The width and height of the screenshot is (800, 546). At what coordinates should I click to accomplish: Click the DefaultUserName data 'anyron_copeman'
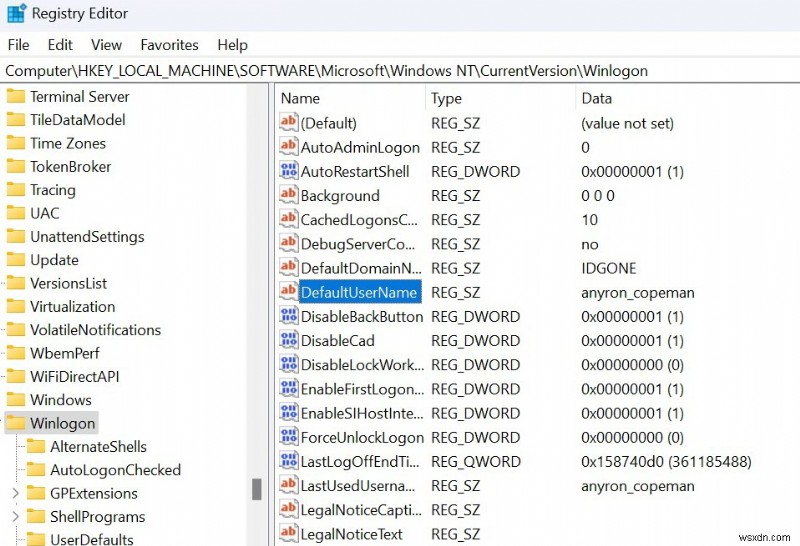point(638,293)
